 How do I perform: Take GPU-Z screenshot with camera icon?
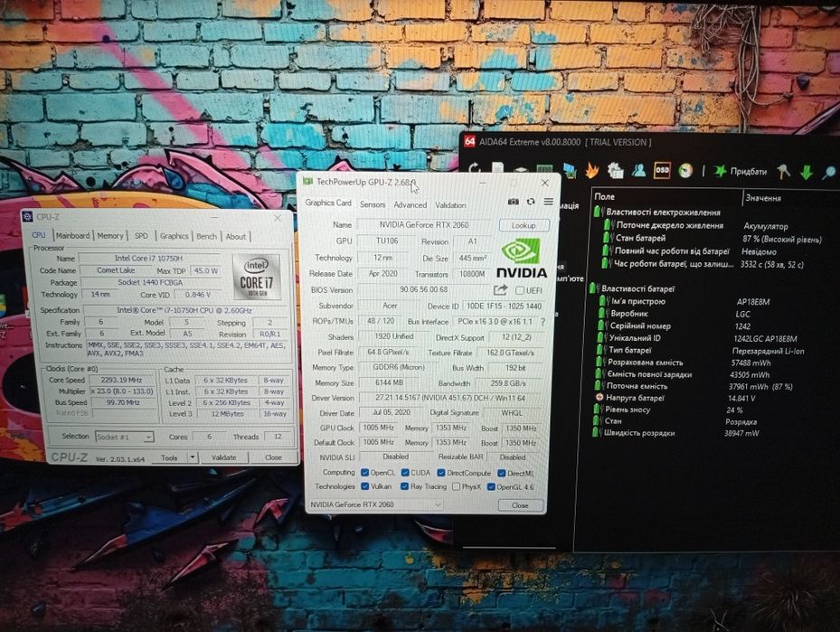pyautogui.click(x=514, y=202)
